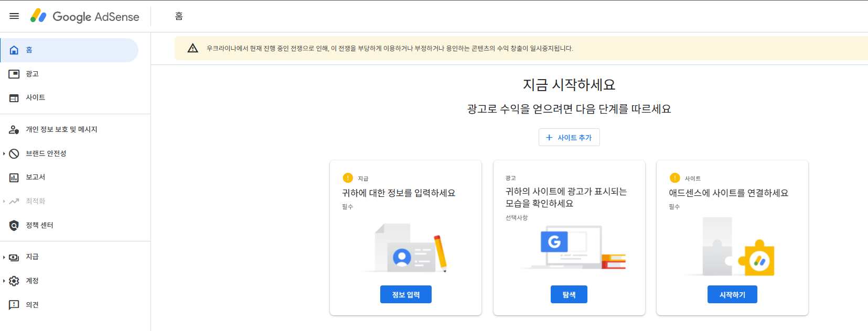Click the Google AdSense logo
The image size is (868, 331).
(85, 16)
